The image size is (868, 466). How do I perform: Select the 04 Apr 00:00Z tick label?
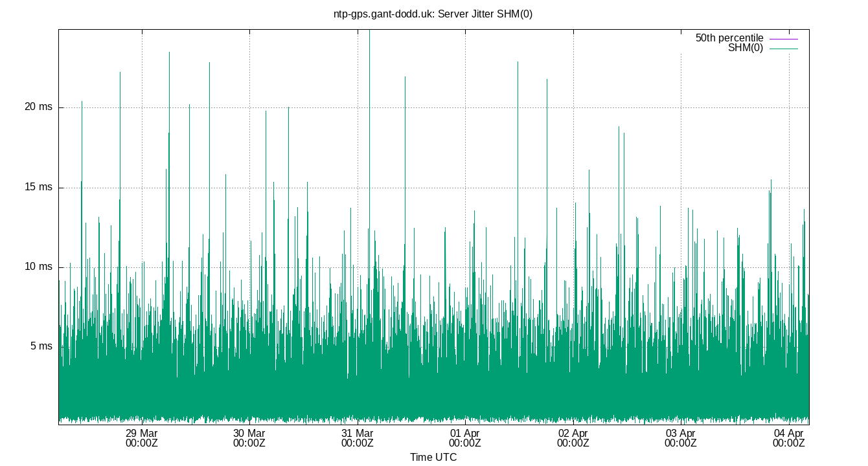click(788, 438)
